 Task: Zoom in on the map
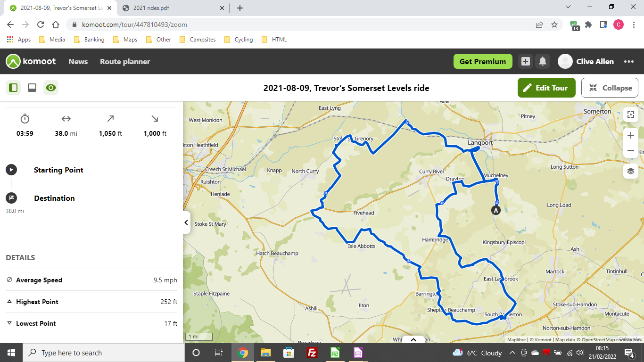tap(631, 135)
